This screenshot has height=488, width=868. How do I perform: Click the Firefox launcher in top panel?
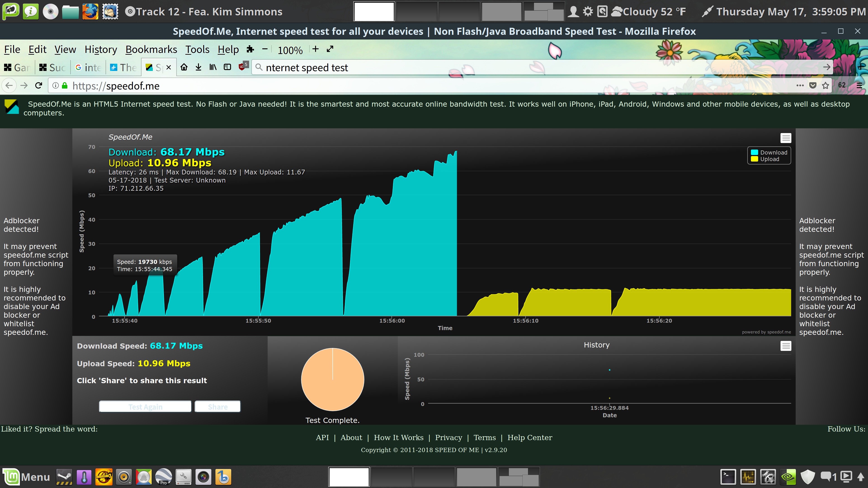(x=90, y=12)
